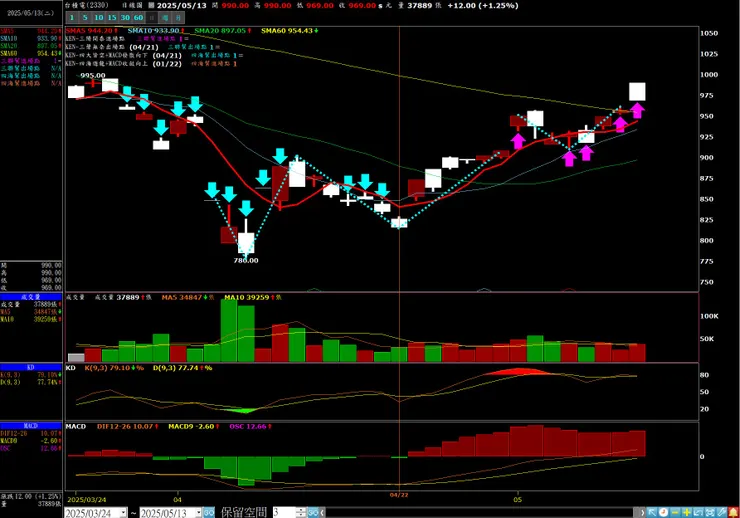740x518 pixels.
Task: Click the +12.00 (+1.25%) change value
Action: [483, 6]
